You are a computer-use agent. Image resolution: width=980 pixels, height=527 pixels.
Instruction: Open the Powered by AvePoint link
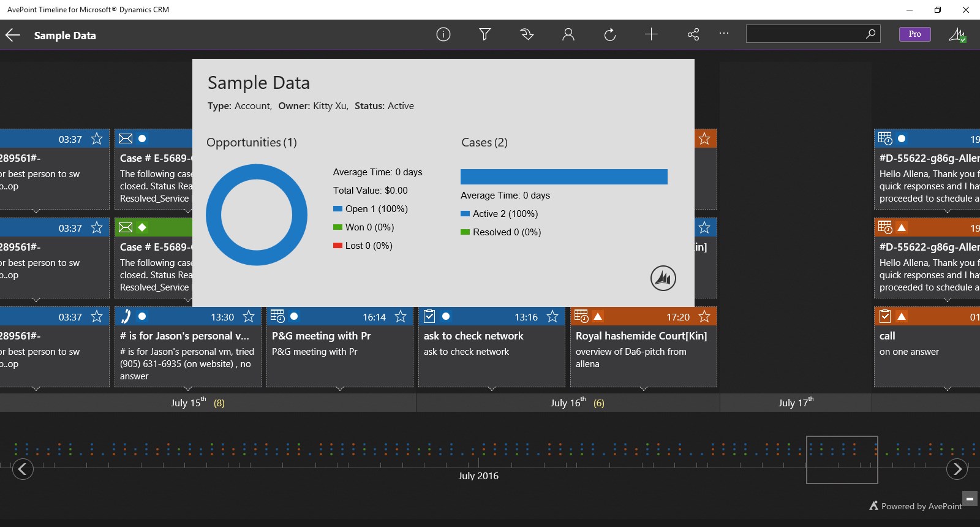[916, 506]
